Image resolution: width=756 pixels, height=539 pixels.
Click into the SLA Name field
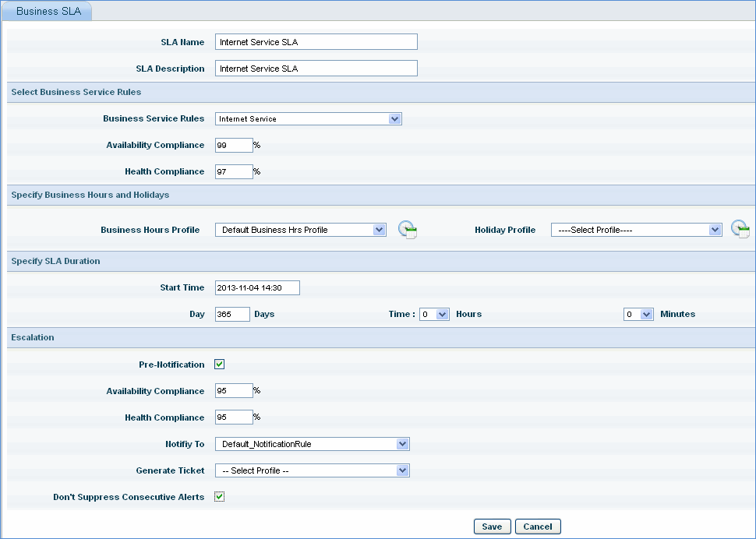coord(316,42)
